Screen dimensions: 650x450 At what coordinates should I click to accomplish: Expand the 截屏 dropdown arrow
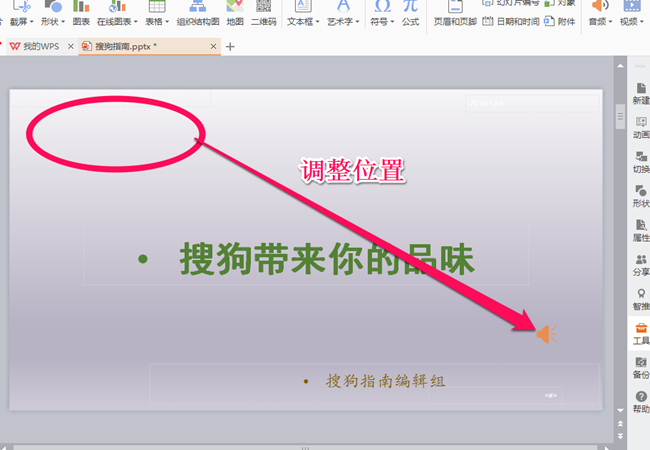click(x=32, y=22)
